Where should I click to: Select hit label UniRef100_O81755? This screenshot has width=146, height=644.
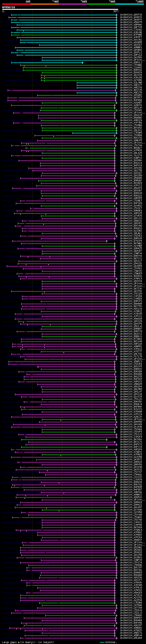coord(131,170)
